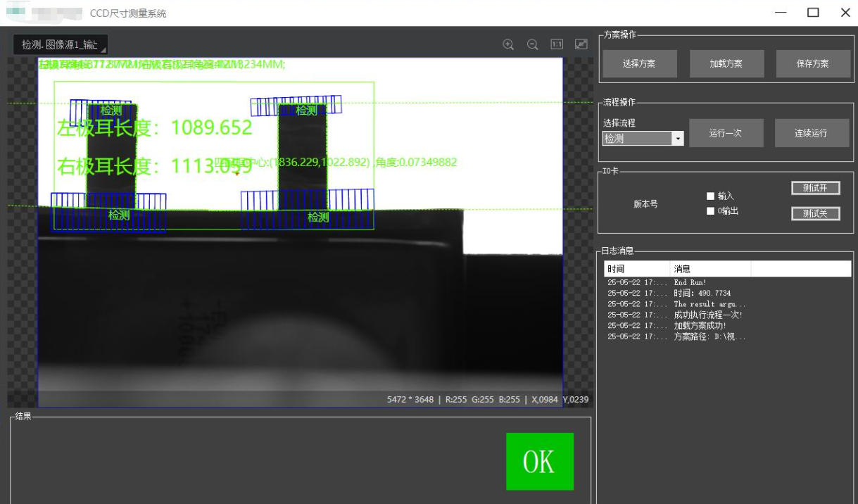Click the 消息 column header in log
Viewport: 858px width, 504px height.
[709, 269]
